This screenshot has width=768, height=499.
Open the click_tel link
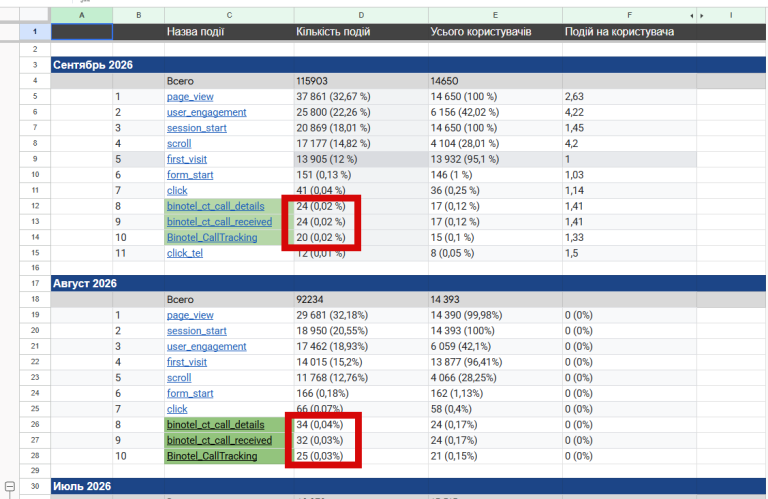tap(185, 253)
